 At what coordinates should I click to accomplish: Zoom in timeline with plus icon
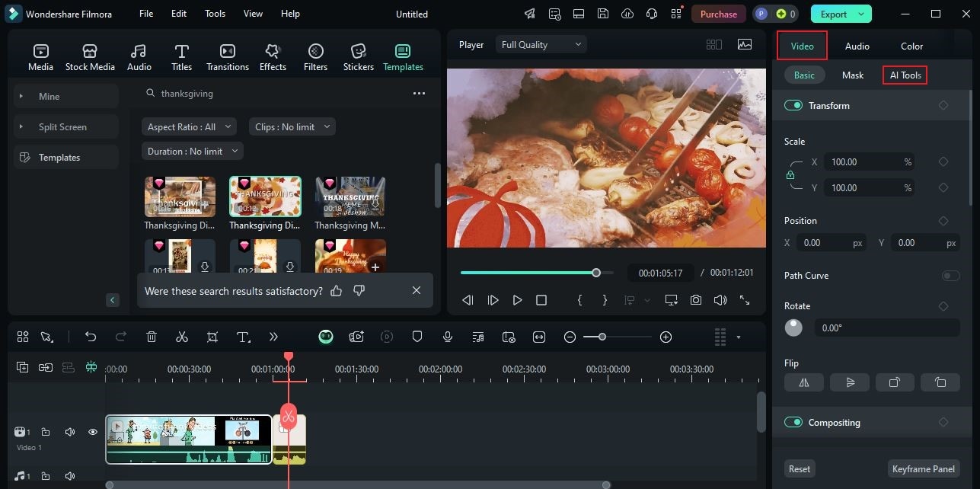[666, 337]
